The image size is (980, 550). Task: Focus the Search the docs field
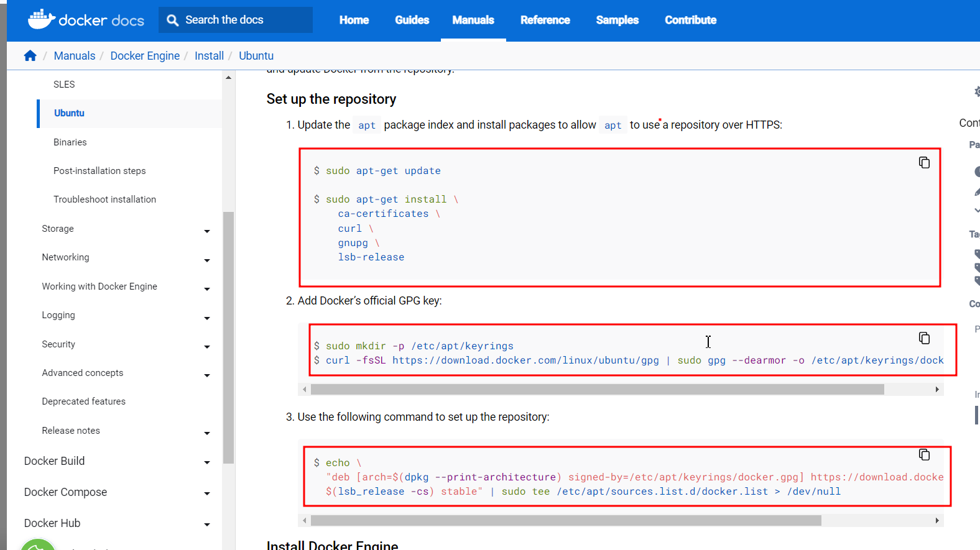click(x=236, y=20)
